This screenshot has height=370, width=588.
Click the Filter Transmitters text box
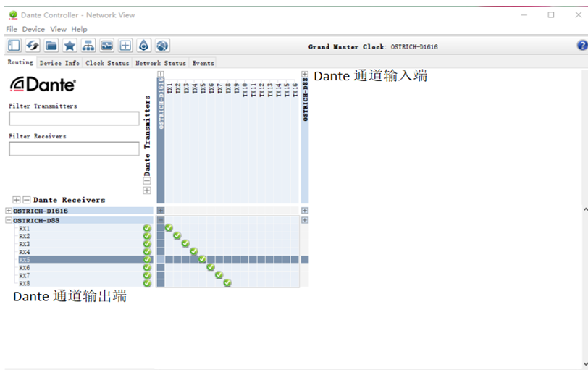(74, 119)
